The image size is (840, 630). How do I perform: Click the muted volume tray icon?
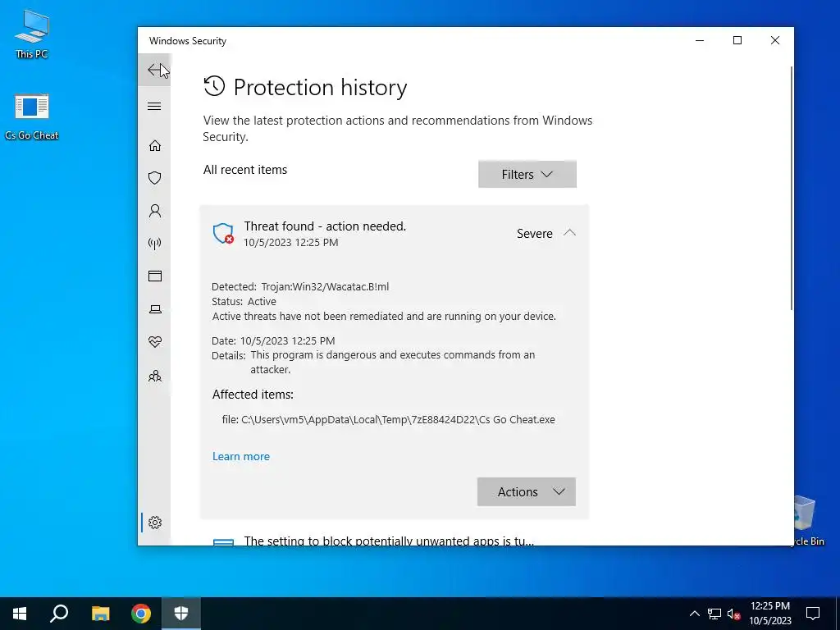pyautogui.click(x=734, y=614)
